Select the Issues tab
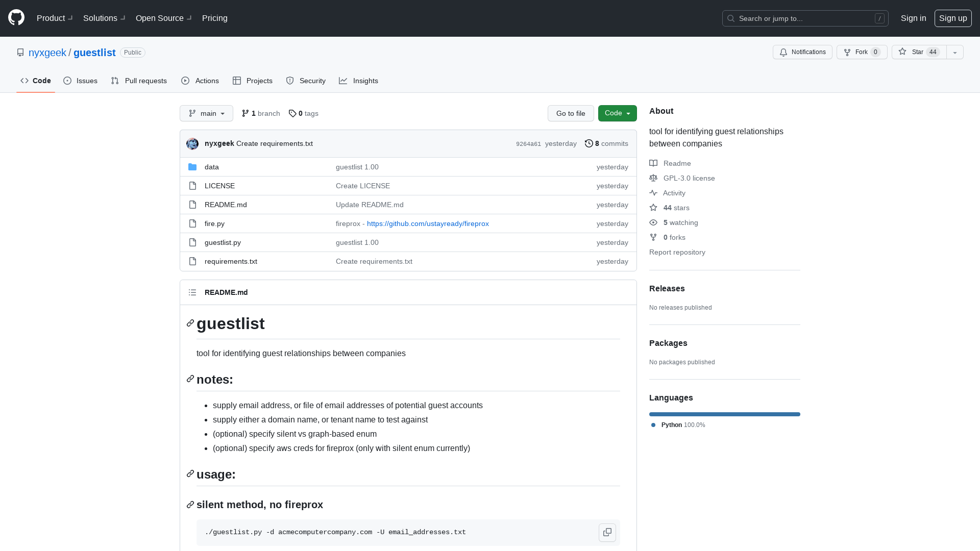The height and width of the screenshot is (551, 980). click(x=80, y=81)
